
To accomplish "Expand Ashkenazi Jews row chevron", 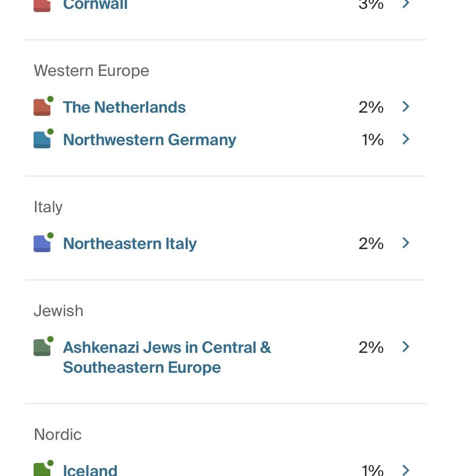I will coord(406,347).
